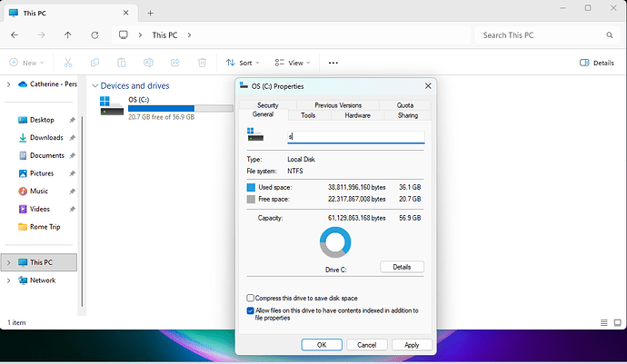
Task: Open the Sort dropdown
Action: click(x=243, y=63)
